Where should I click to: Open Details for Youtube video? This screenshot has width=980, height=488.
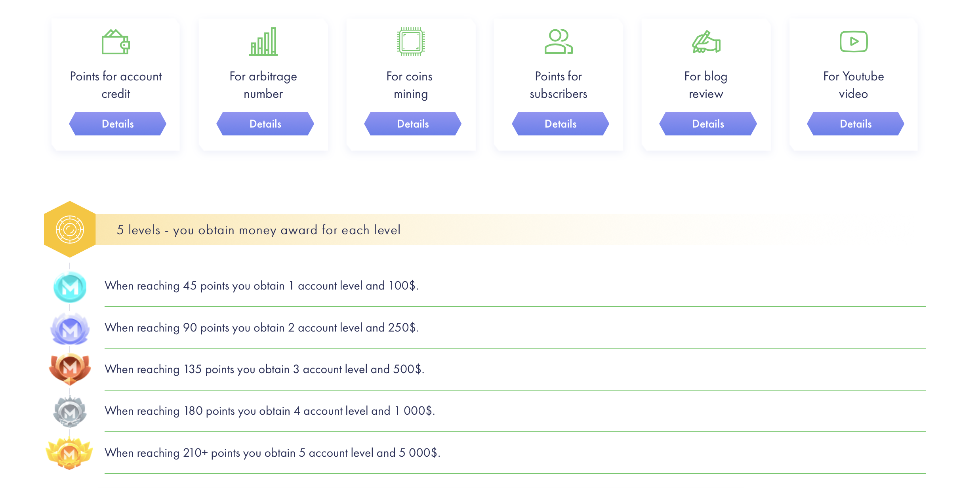click(x=856, y=124)
